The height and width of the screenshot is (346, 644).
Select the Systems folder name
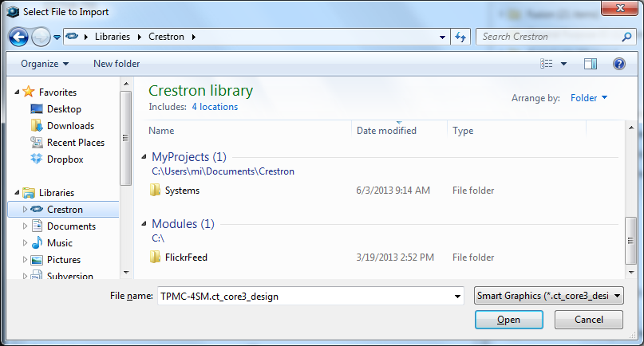click(183, 191)
